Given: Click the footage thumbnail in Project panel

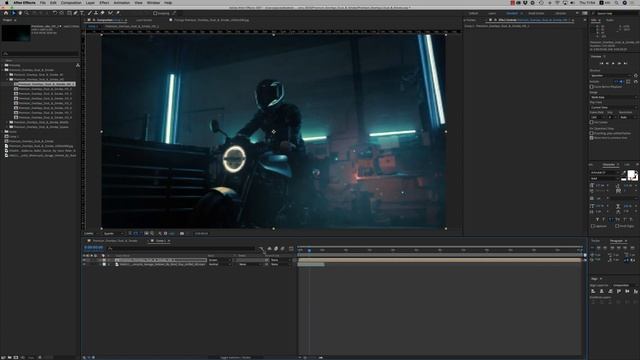Looking at the screenshot, I should click(x=16, y=33).
